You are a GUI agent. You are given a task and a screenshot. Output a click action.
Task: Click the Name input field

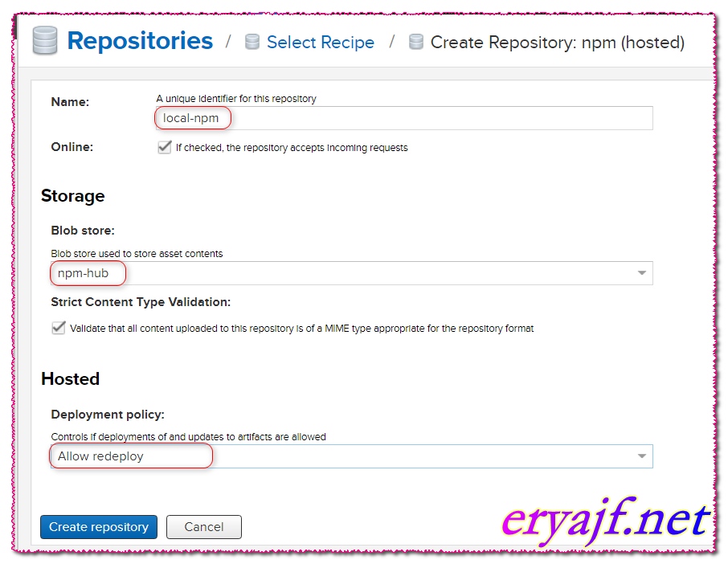pos(404,118)
